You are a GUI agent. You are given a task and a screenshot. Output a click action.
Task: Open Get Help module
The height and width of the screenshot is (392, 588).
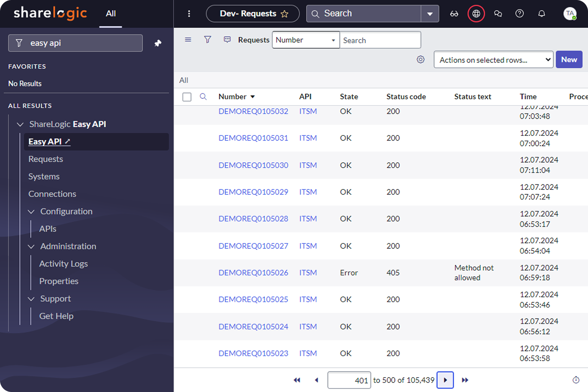click(56, 316)
